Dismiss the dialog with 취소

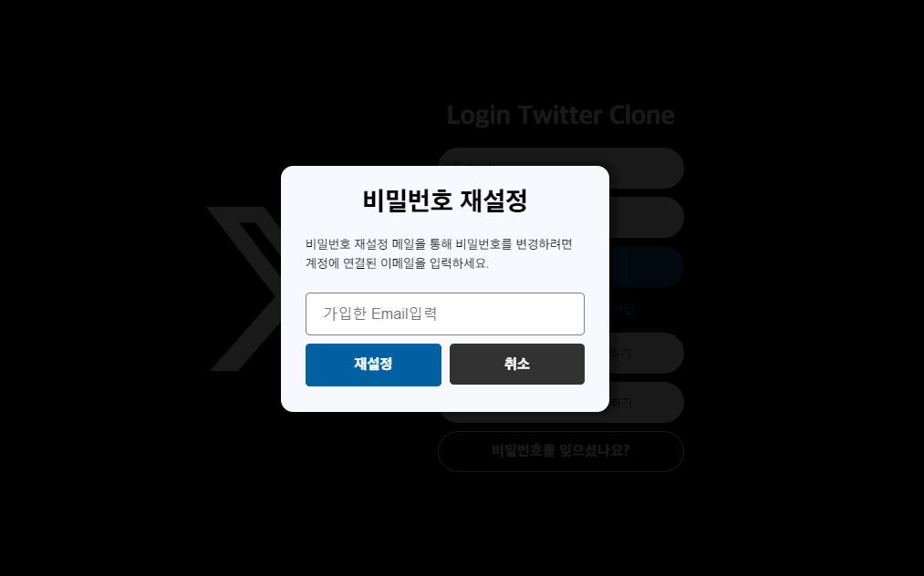[x=517, y=364]
